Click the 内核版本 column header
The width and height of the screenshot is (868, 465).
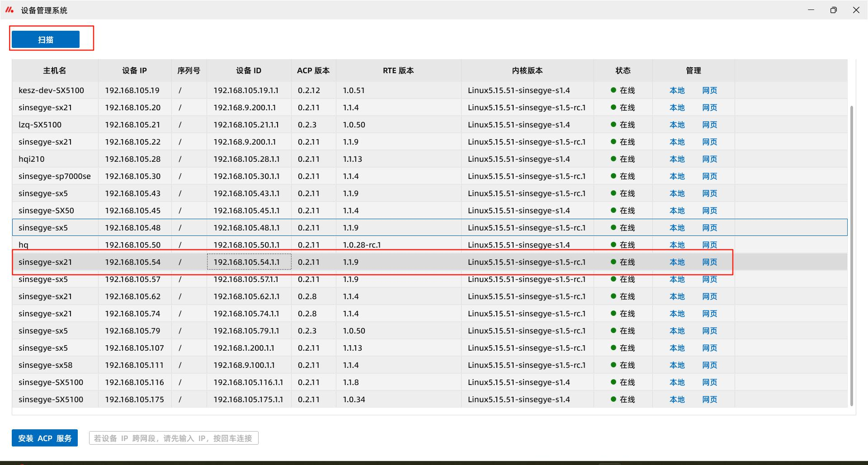(x=528, y=70)
